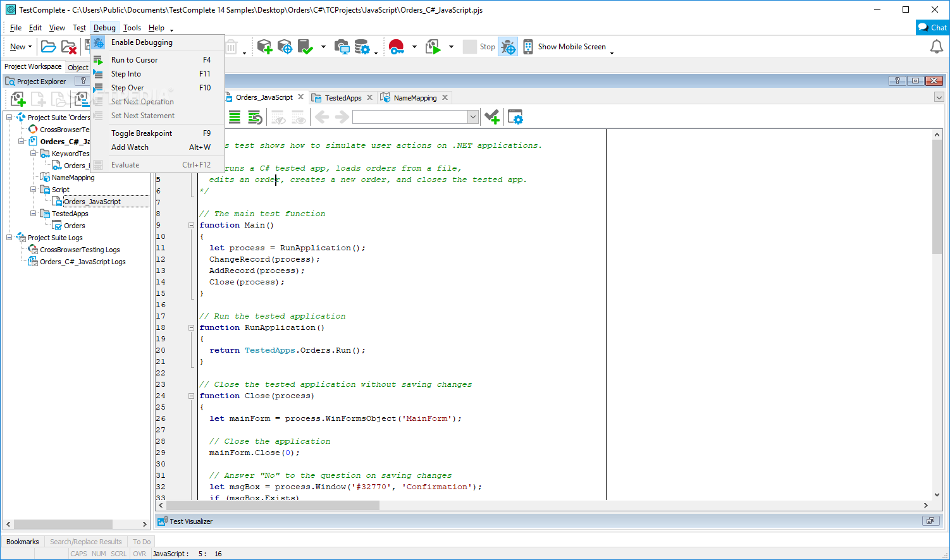Click the Run Virtual Browser monitor icon
This screenshot has height=560, width=950.
click(x=342, y=47)
